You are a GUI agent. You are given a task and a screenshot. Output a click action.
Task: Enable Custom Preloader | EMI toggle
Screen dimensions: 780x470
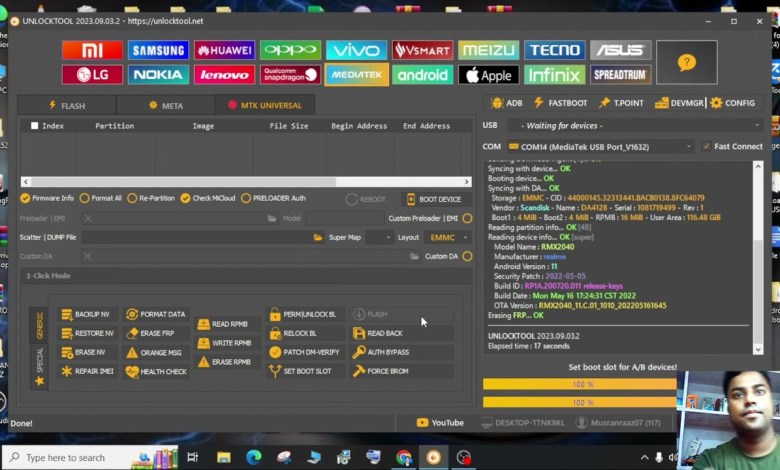pos(467,218)
